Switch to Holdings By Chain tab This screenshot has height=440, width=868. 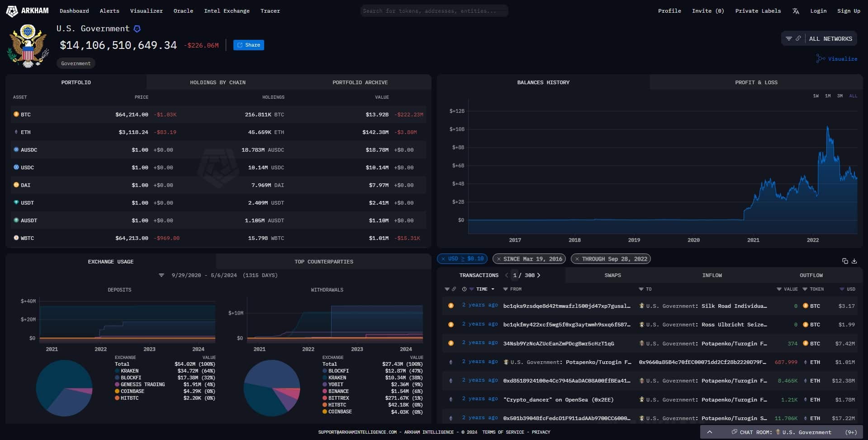point(218,82)
